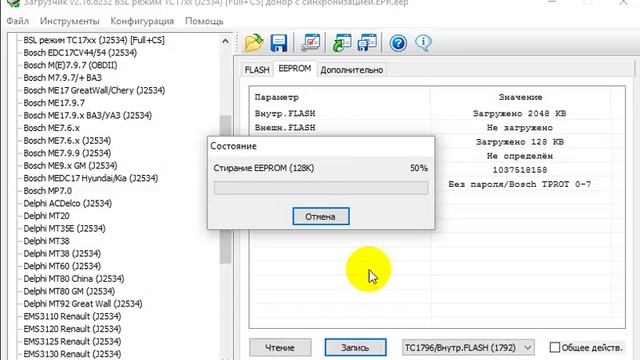The width and height of the screenshot is (640, 360).
Task: Open the Конфигурация menu
Action: (x=142, y=21)
